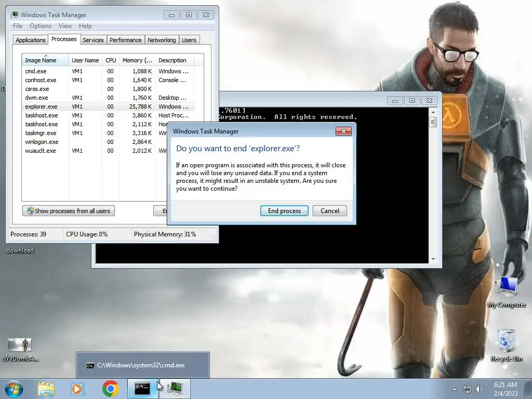Sort processes by User Name column
The image size is (532, 399).
coord(85,60)
